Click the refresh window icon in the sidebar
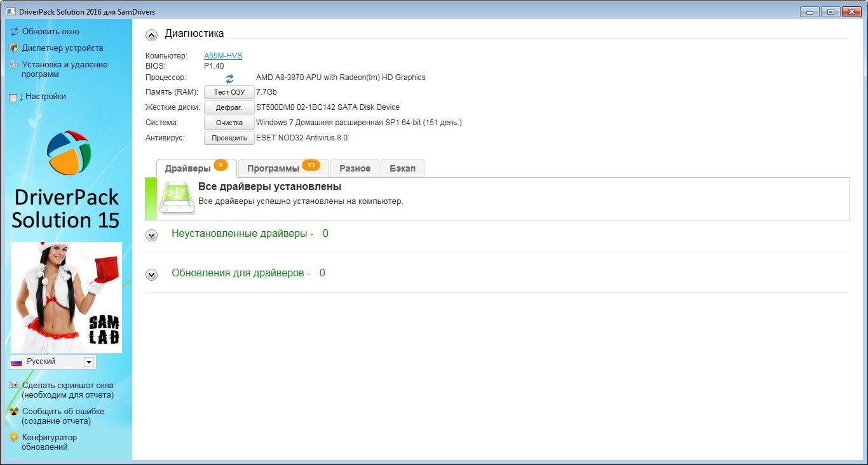868x465 pixels. point(14,31)
